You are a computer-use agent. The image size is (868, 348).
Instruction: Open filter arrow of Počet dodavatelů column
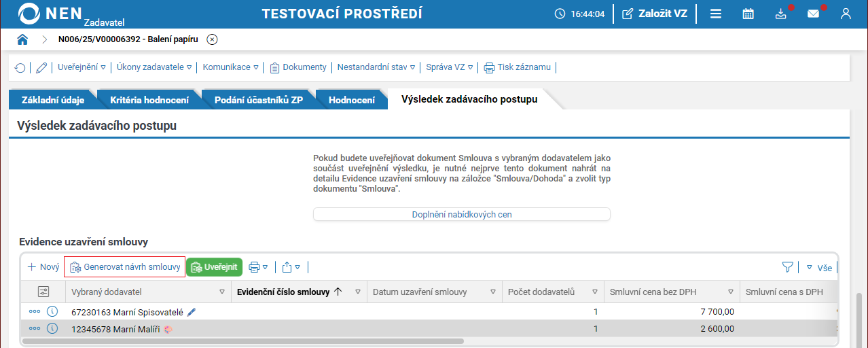click(595, 292)
